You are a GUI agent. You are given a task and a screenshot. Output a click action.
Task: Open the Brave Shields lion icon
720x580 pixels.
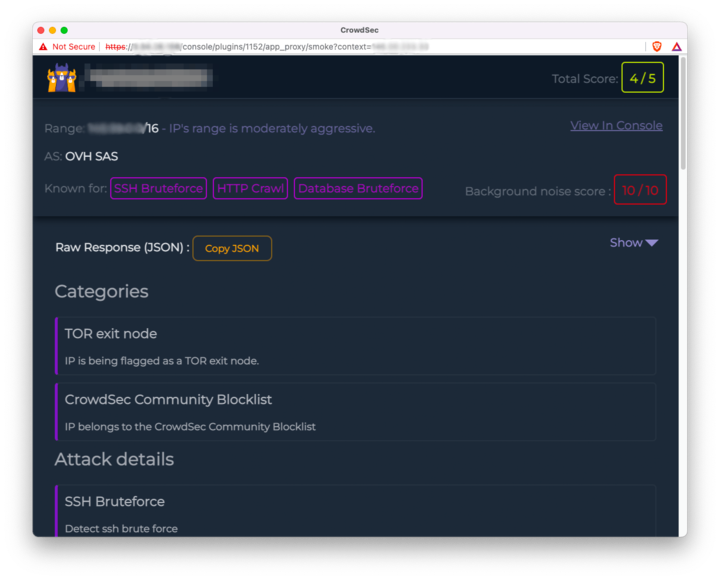click(657, 47)
